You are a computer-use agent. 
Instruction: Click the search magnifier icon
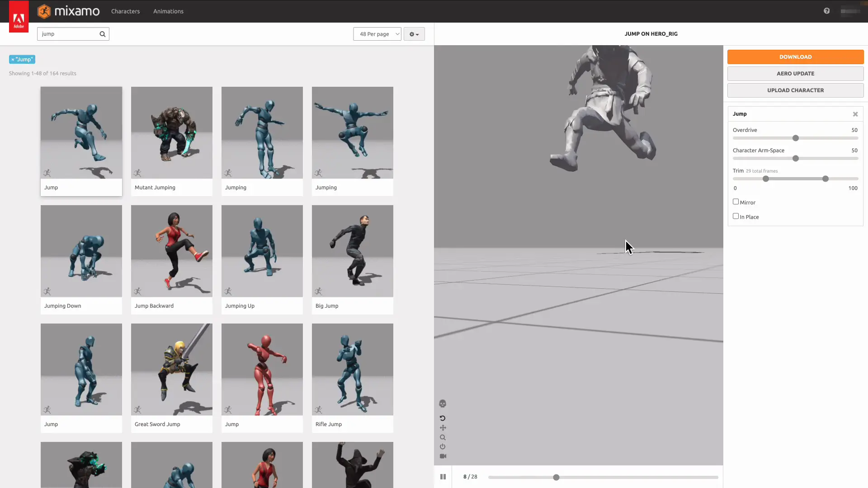(x=103, y=34)
